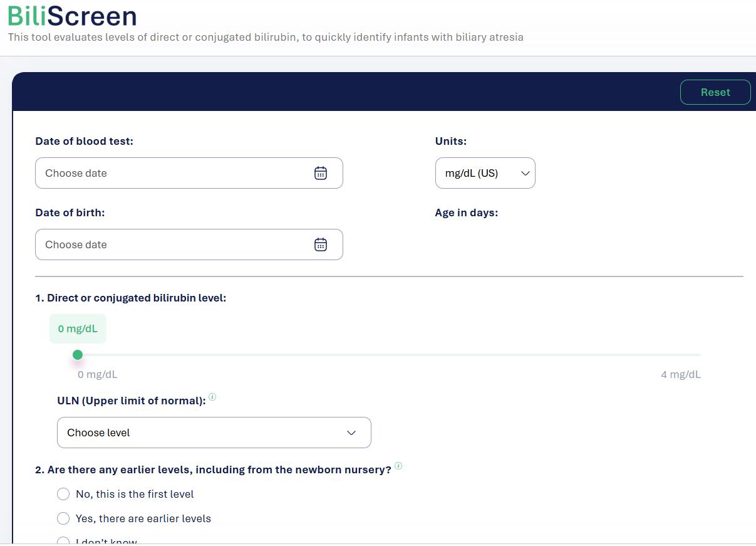756x546 pixels.
Task: Click the green '0 mg/dL' value badge
Action: coord(78,329)
